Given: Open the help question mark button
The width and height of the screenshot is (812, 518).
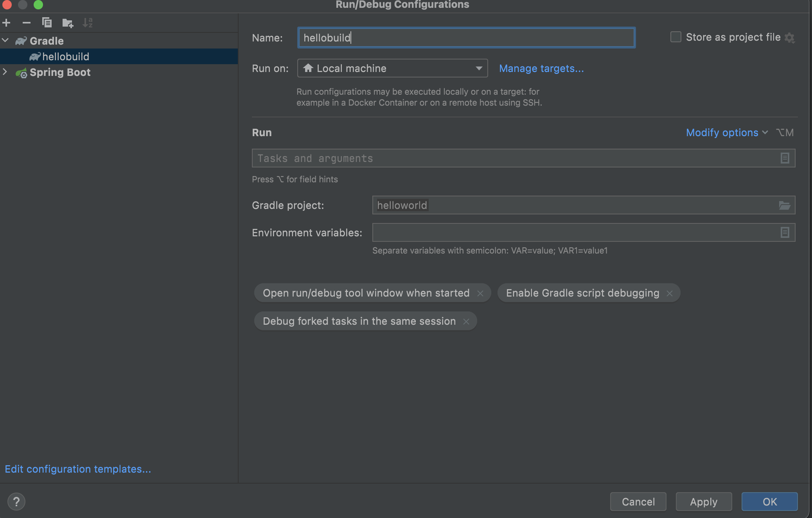Looking at the screenshot, I should click(x=16, y=502).
